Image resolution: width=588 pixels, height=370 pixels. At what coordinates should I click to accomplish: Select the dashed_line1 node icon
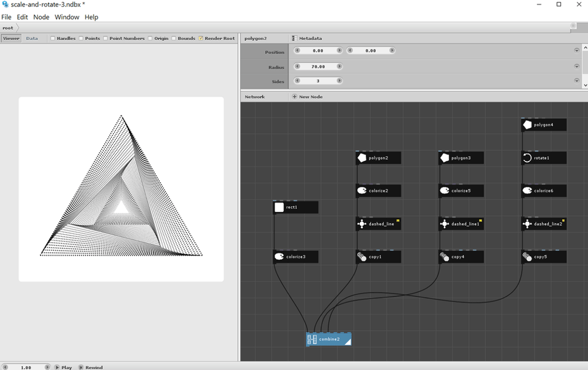[x=445, y=224]
